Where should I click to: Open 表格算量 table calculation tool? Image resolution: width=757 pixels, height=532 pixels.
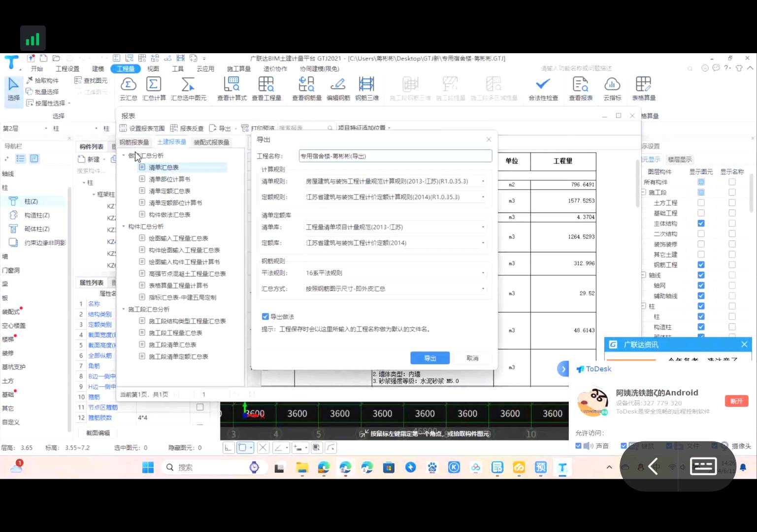tap(643, 89)
